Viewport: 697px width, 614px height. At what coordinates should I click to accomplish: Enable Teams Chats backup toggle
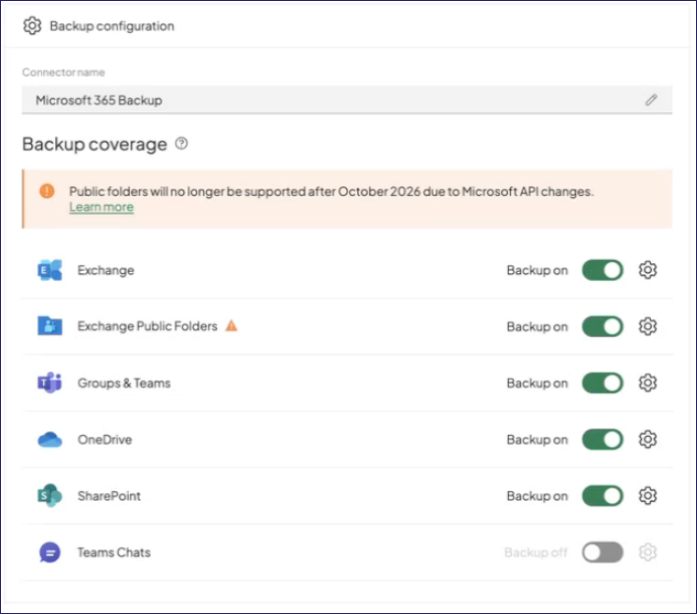tap(603, 553)
